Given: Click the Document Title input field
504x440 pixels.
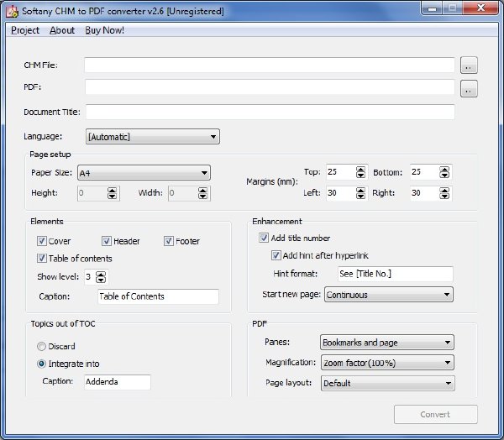Looking at the screenshot, I should coord(270,112).
